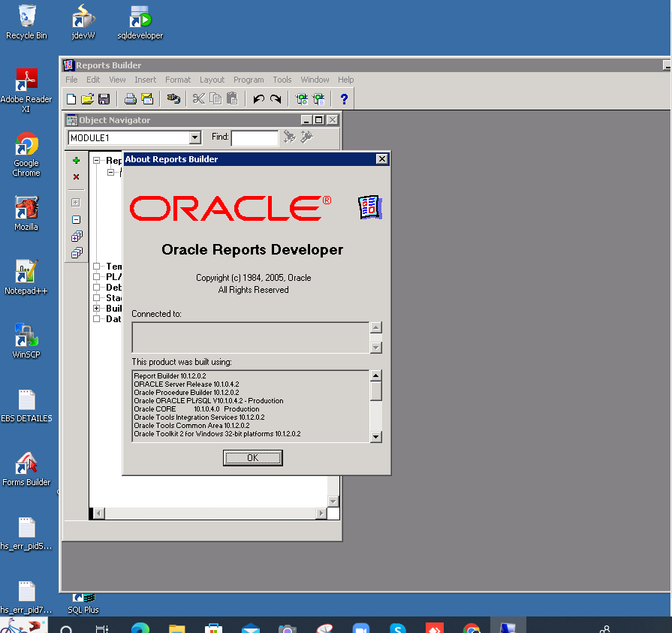
Task: Click right arrow of navigator horizontal scrollbar
Action: [321, 513]
